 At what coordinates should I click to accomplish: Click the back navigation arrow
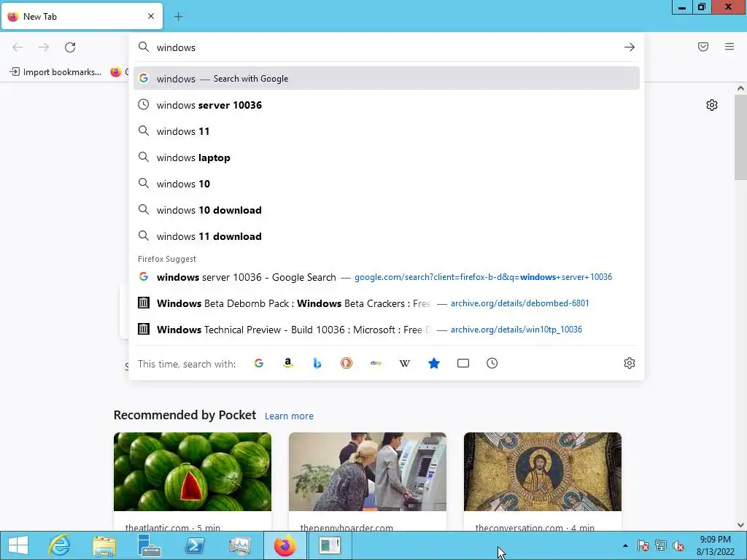[18, 47]
